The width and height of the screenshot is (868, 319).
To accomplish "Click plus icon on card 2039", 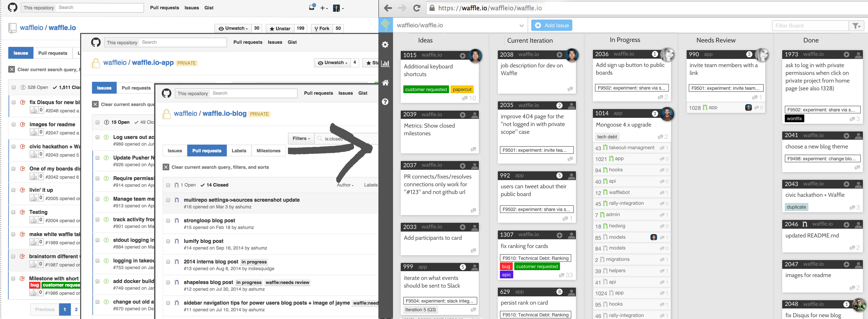I will (463, 115).
